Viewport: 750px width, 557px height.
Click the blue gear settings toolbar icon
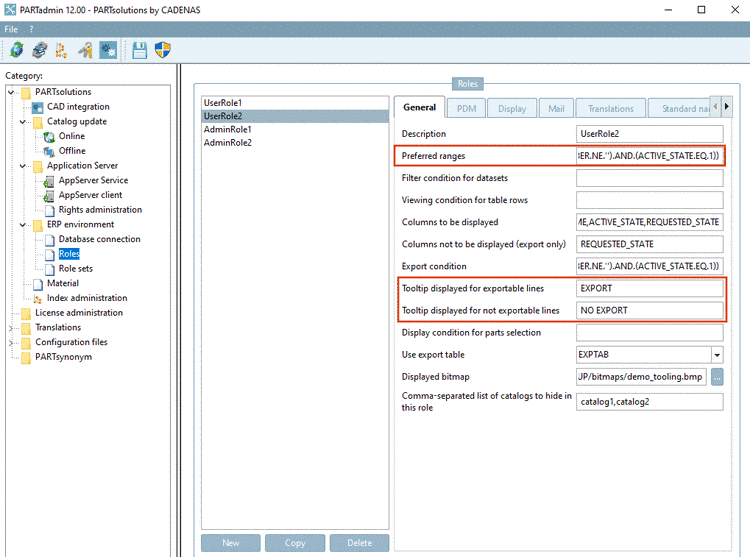click(108, 50)
